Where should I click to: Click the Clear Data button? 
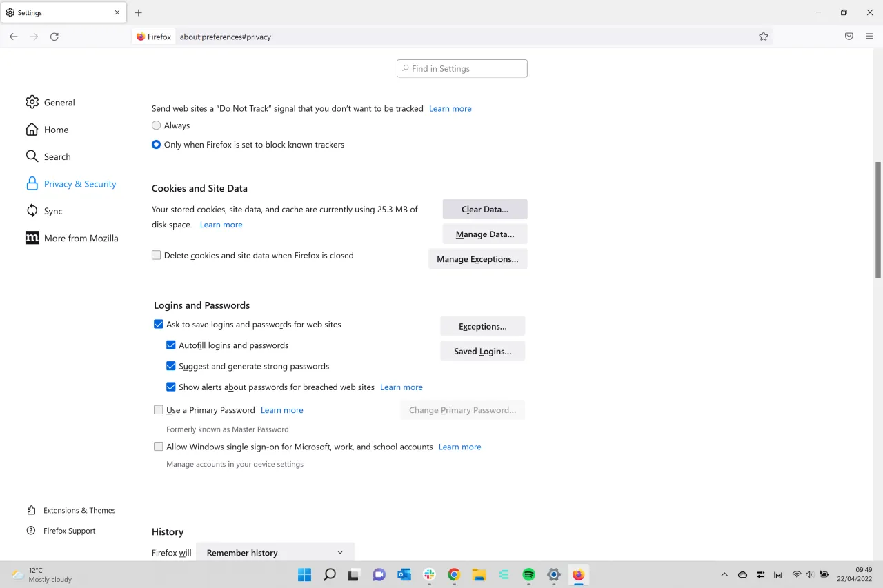click(x=485, y=209)
